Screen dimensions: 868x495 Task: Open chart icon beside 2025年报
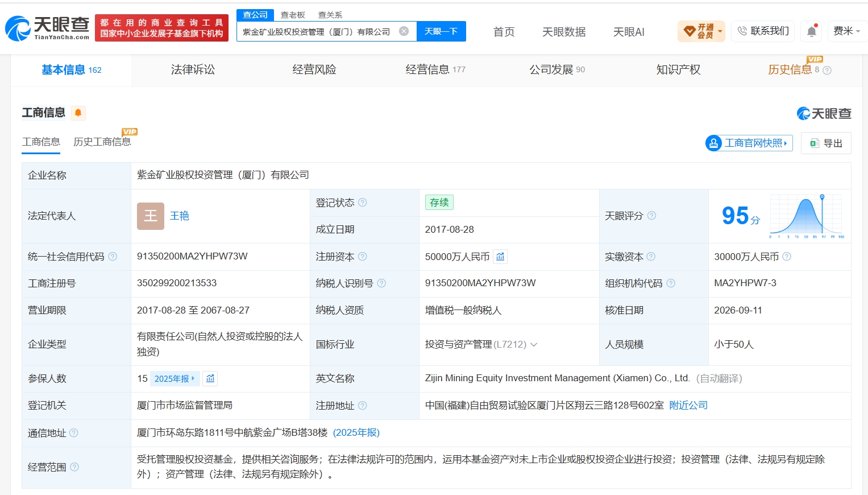(210, 378)
